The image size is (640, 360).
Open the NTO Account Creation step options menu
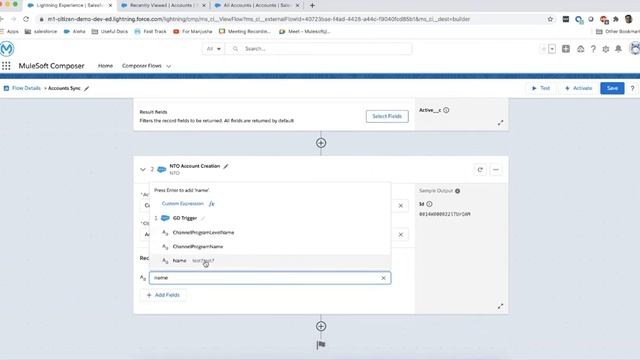tap(496, 169)
